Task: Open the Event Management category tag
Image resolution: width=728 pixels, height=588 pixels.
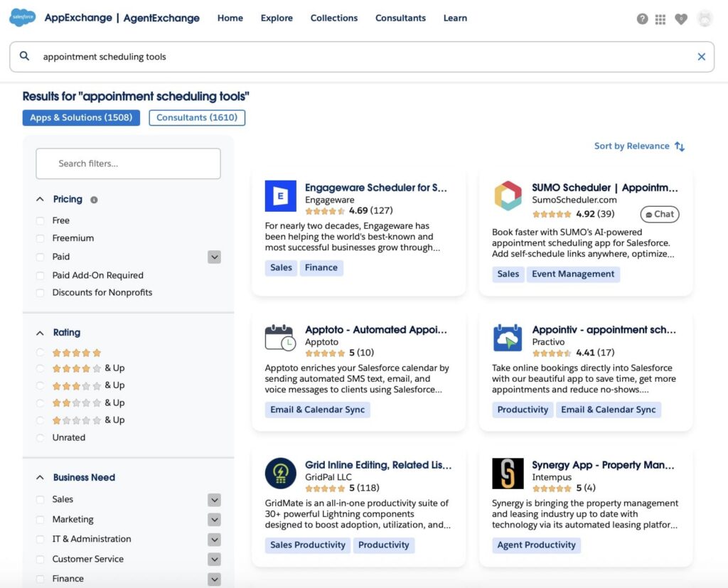Action: click(574, 274)
